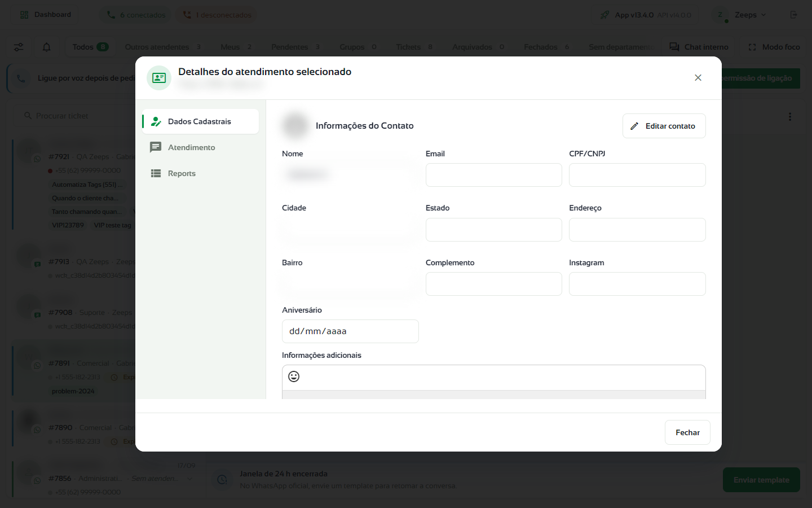Open the ticket filter settings icon

19,47
